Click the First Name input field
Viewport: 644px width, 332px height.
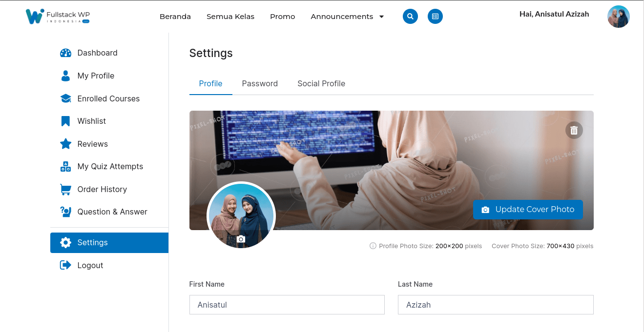[287, 305]
